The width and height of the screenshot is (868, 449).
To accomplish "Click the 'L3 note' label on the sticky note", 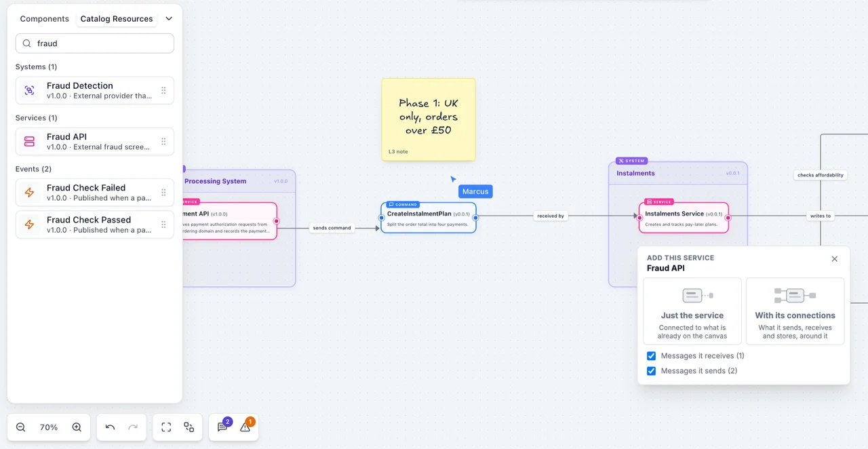I will click(398, 152).
